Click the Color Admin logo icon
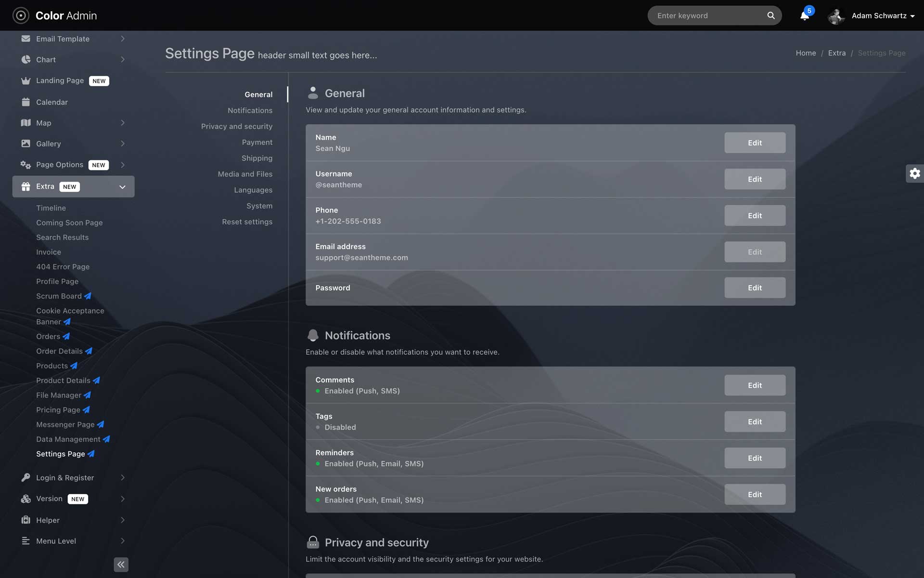The width and height of the screenshot is (924, 578). pos(21,15)
